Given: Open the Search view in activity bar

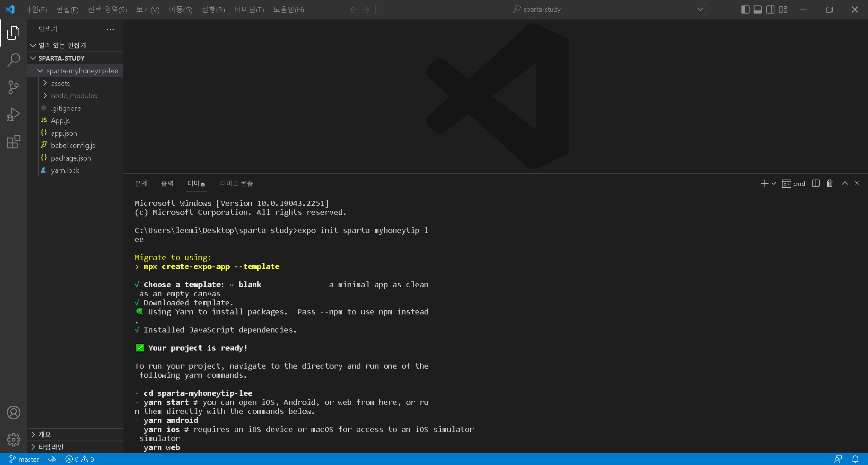Looking at the screenshot, I should pos(14,60).
